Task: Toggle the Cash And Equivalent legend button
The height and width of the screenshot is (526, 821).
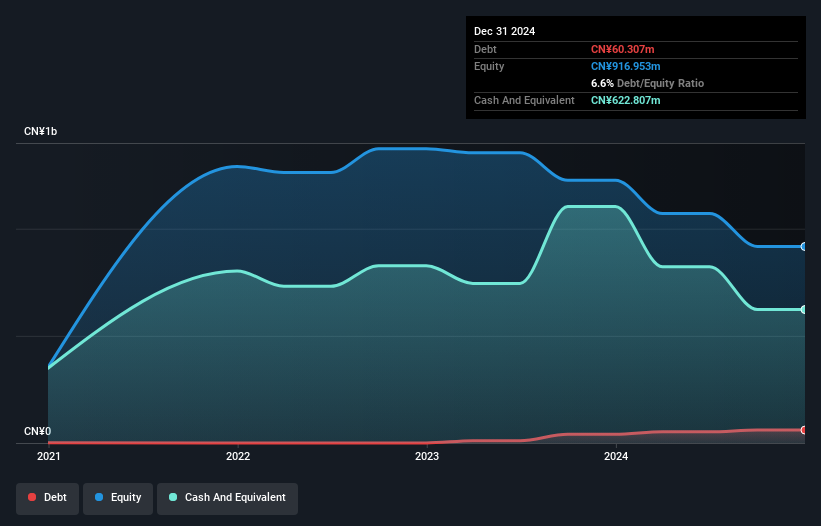Action: point(227,498)
